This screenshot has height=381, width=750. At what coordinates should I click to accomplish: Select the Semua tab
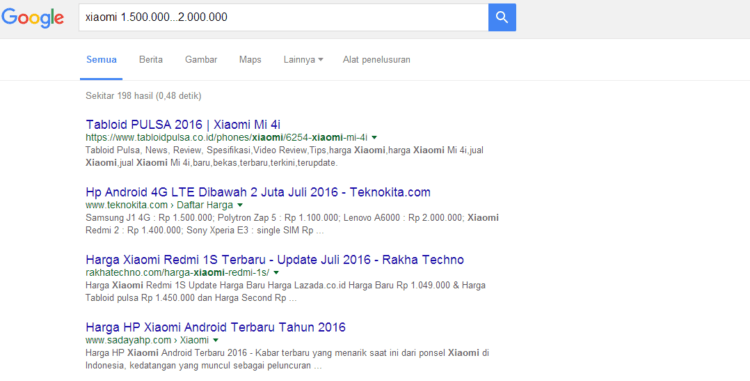101,60
